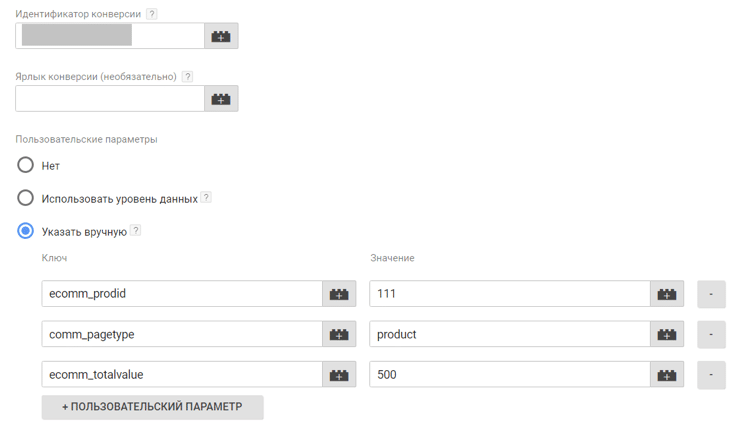Click the Ярлык конверсии input field
The image size is (735, 427).
point(110,98)
